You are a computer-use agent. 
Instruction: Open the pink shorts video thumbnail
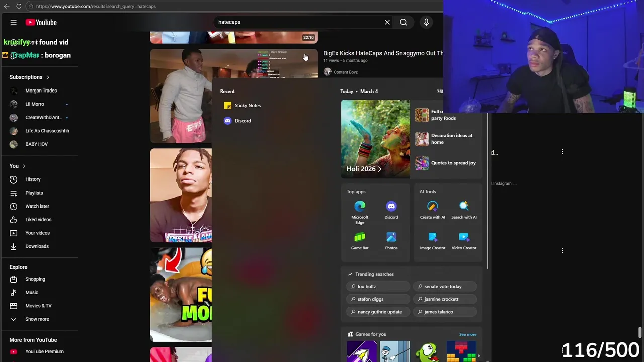(x=181, y=96)
